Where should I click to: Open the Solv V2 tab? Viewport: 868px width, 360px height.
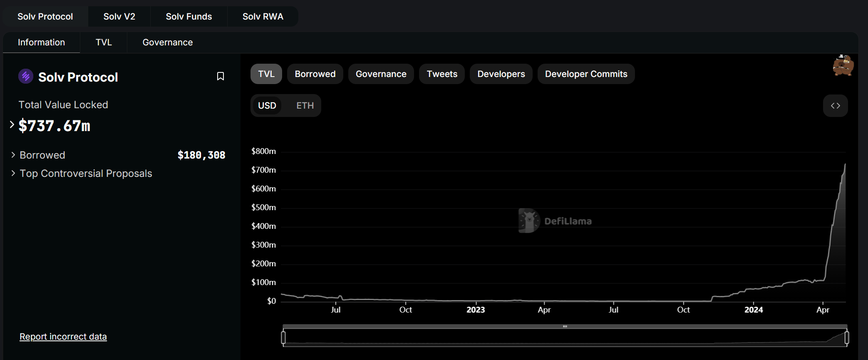pos(119,17)
